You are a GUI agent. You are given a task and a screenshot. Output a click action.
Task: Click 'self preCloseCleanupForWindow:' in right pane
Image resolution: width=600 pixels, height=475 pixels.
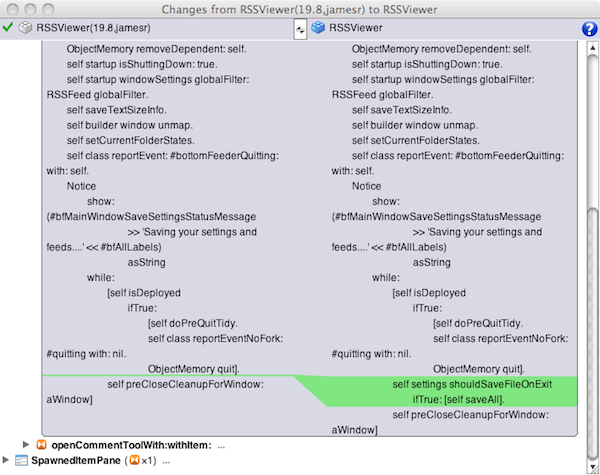(470, 415)
